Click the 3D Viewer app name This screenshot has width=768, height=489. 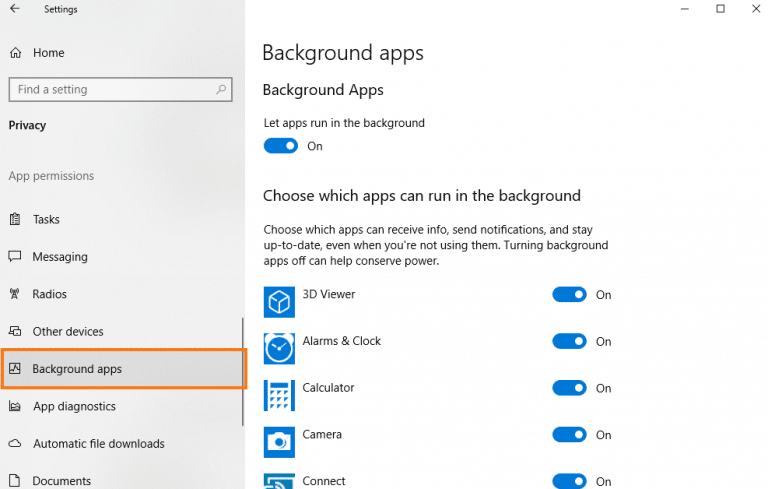329,294
